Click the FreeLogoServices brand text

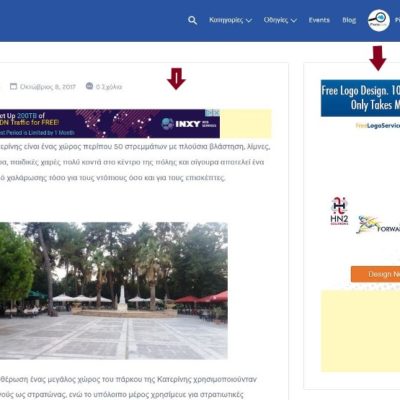(378, 126)
